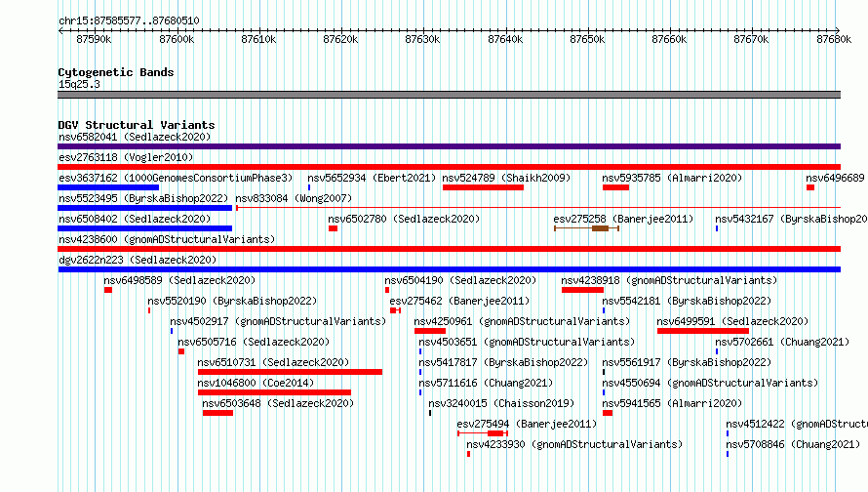
Task: Click the nsv1046800 (Coe2014) label
Action: pyautogui.click(x=256, y=383)
